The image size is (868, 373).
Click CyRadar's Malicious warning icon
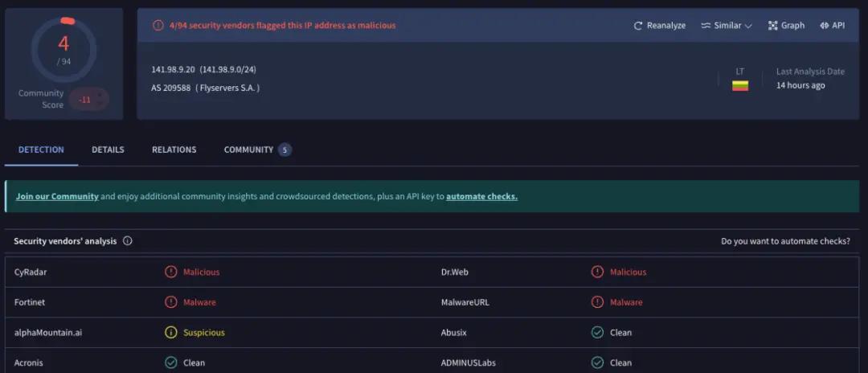(171, 273)
